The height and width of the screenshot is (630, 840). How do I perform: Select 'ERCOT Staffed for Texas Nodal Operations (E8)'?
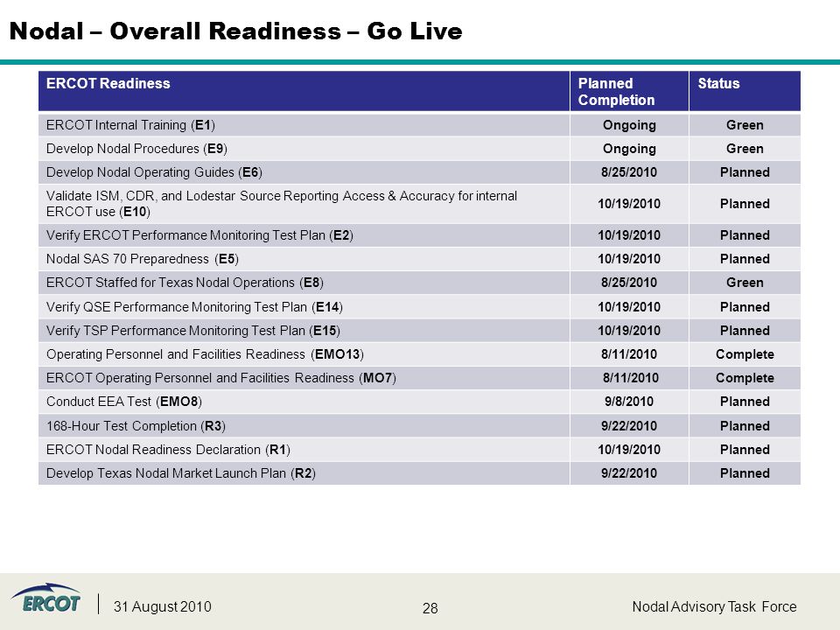click(185, 283)
